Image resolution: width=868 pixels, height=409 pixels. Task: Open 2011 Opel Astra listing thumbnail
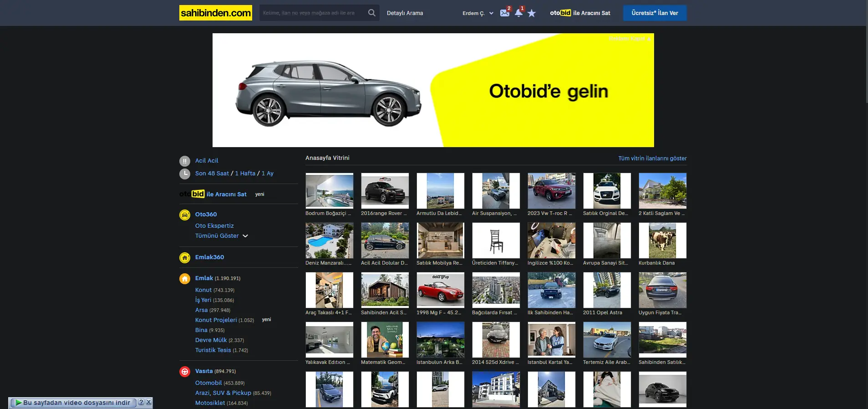coord(607,290)
